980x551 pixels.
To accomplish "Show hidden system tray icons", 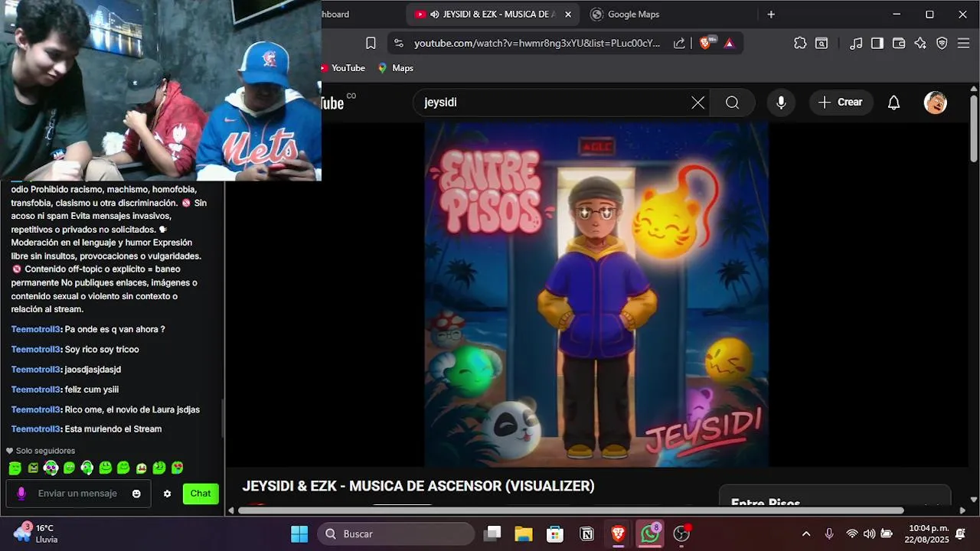I will point(806,534).
